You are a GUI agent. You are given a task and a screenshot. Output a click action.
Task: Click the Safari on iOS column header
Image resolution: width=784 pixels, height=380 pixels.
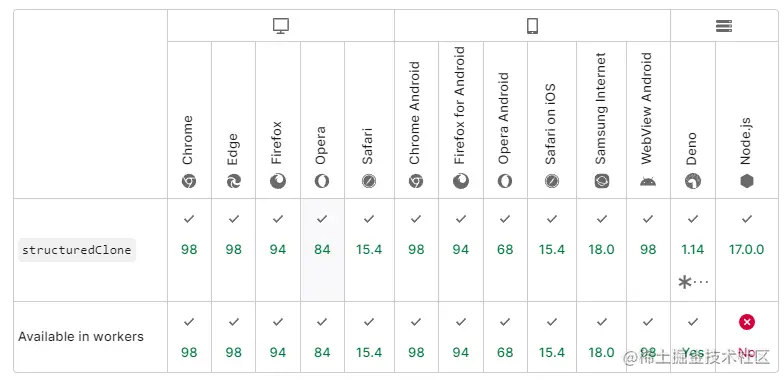552,120
